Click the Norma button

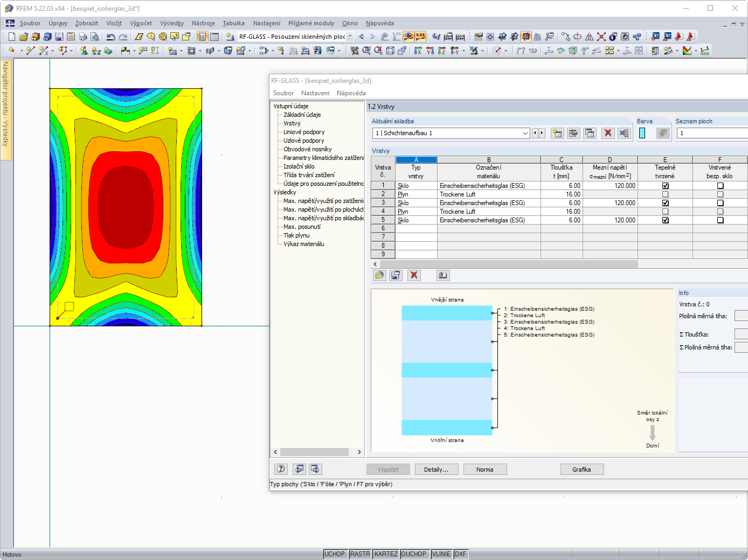coord(485,470)
